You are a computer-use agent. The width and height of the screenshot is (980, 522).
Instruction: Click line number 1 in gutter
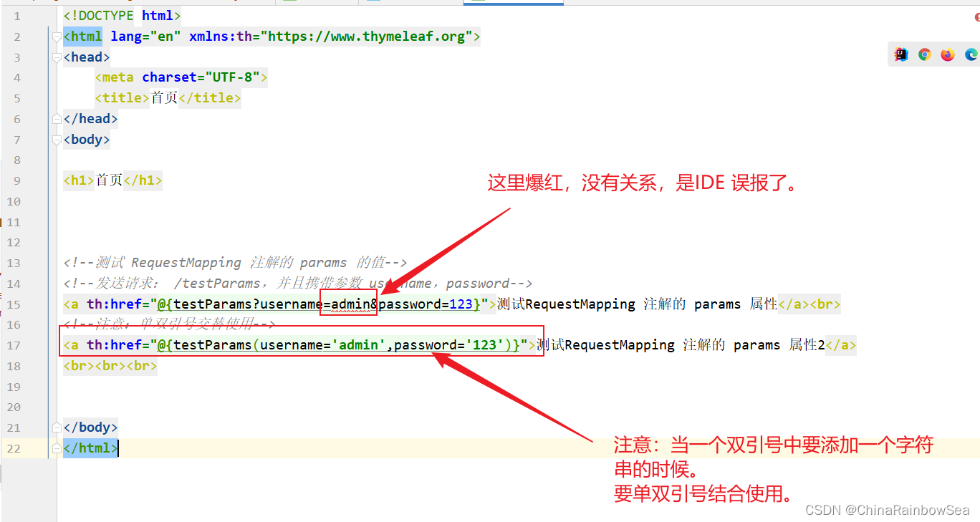coord(17,16)
